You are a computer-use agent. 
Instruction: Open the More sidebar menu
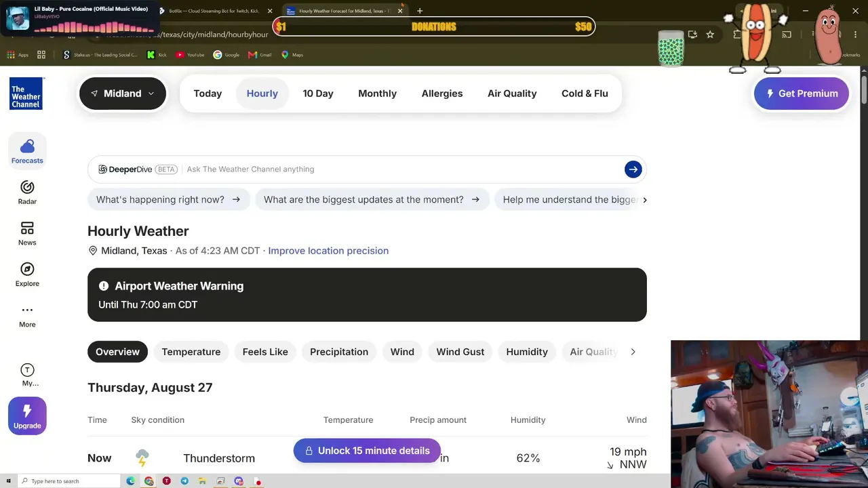tap(27, 316)
